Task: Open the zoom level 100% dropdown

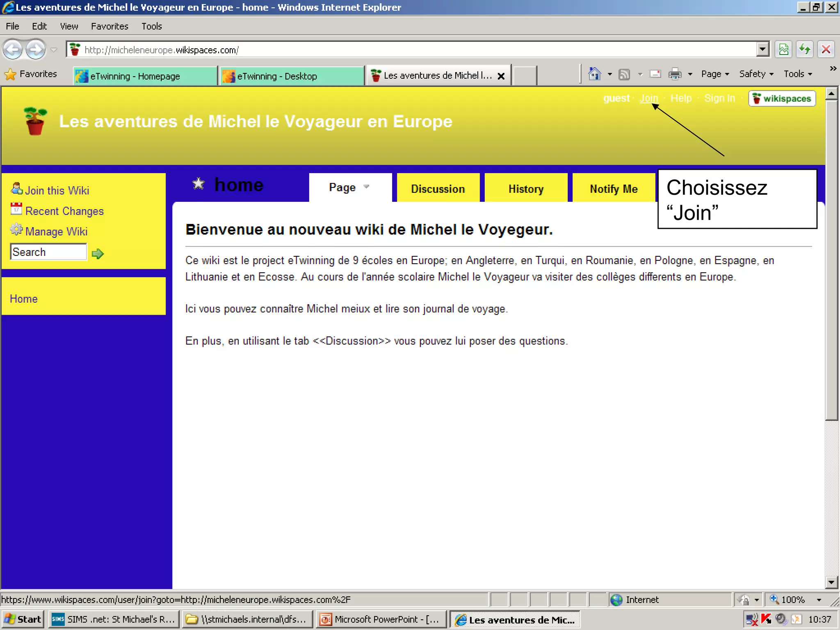Action: coord(819,600)
